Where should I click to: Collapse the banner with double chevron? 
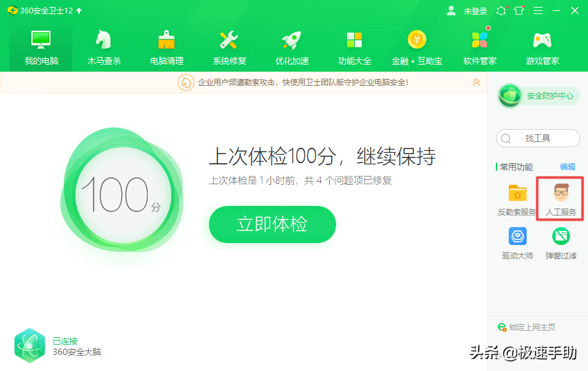coord(476,82)
